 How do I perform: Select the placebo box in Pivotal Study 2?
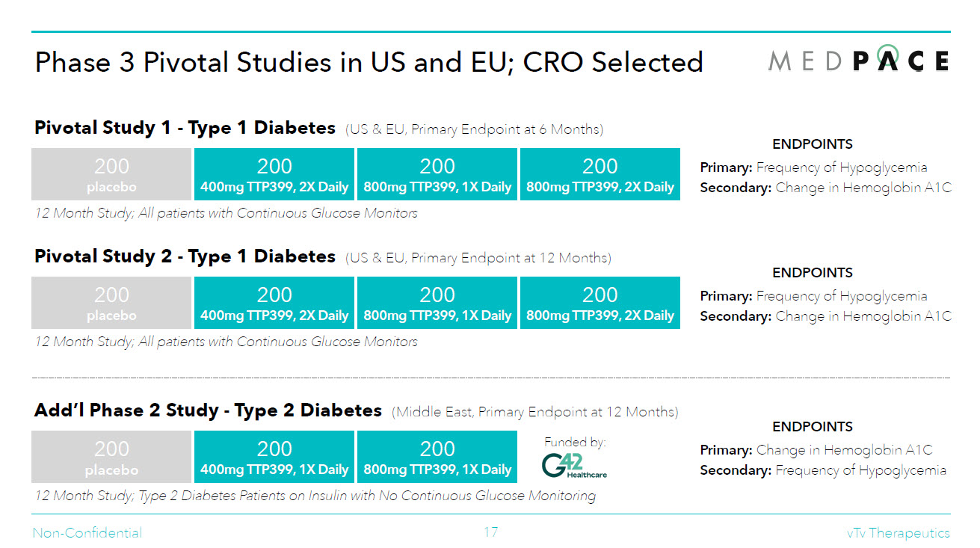click(x=111, y=303)
